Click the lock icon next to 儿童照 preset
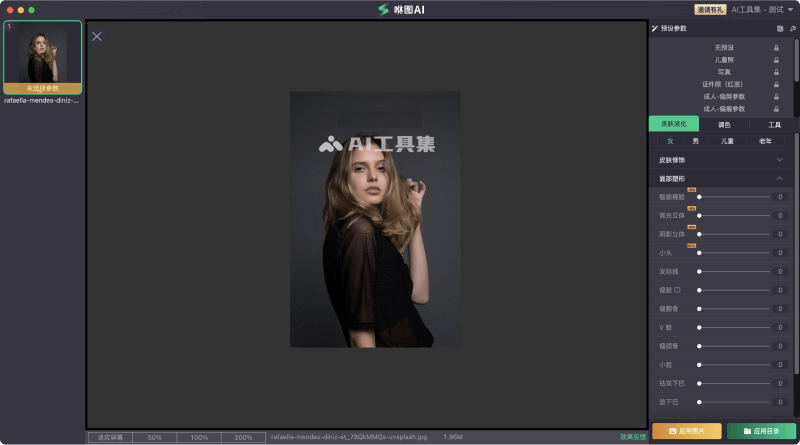This screenshot has height=445, width=800. tap(777, 60)
